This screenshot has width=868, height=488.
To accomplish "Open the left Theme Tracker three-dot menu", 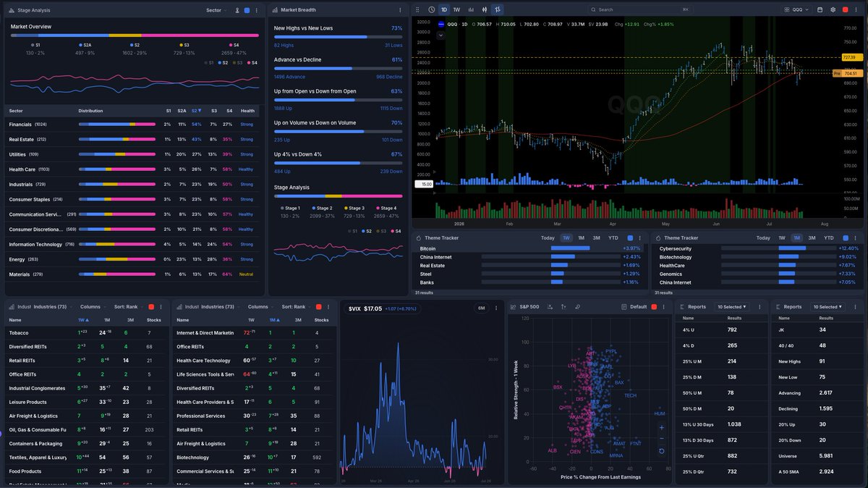I will click(640, 237).
